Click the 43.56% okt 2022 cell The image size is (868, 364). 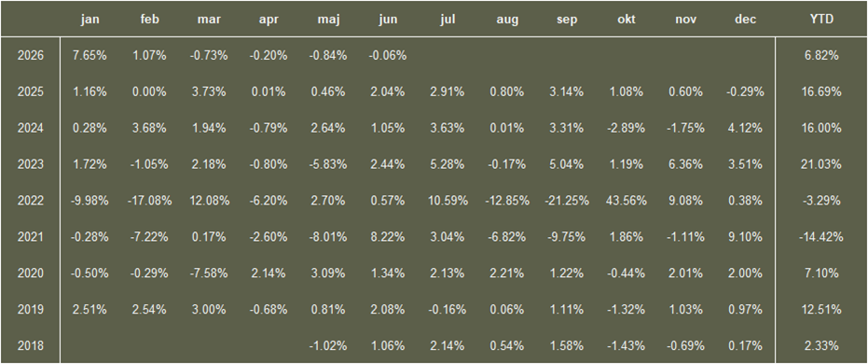(627, 201)
